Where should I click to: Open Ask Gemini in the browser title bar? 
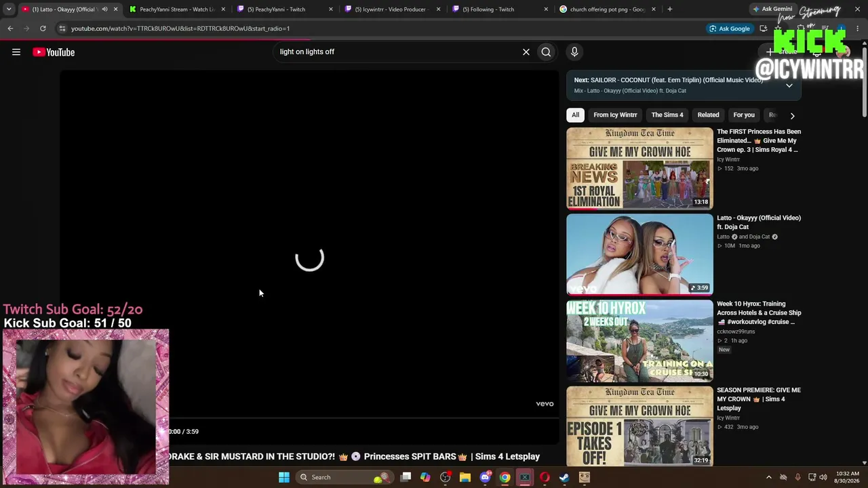coord(772,9)
